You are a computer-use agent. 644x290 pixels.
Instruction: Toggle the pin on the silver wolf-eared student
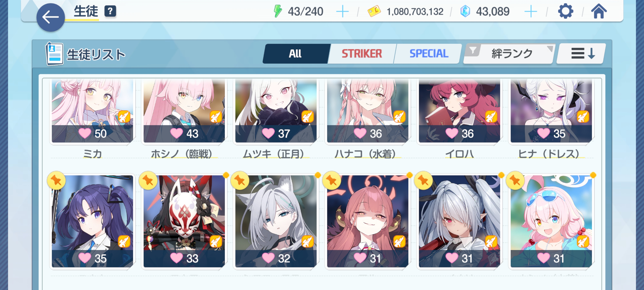point(240,180)
